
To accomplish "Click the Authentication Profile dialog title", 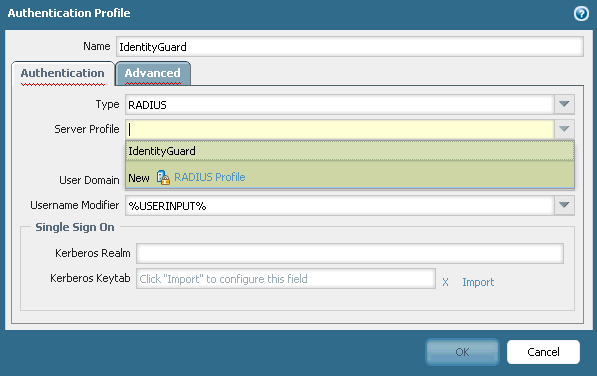I will (x=69, y=13).
